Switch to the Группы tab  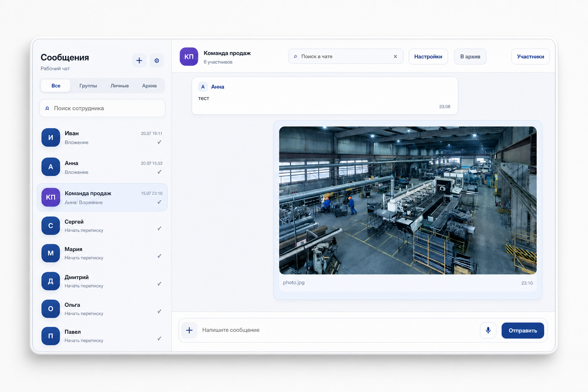coord(88,86)
